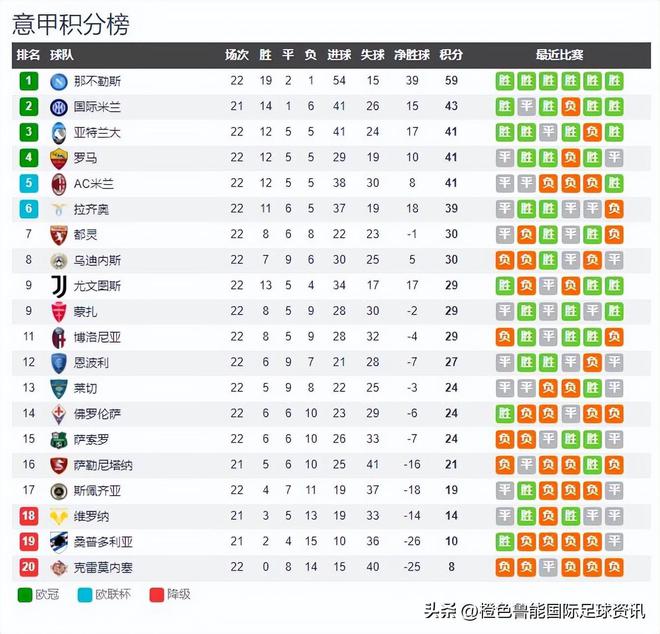This screenshot has height=634, width=660.
Task: Click the 净胜球 column header
Action: [411, 55]
